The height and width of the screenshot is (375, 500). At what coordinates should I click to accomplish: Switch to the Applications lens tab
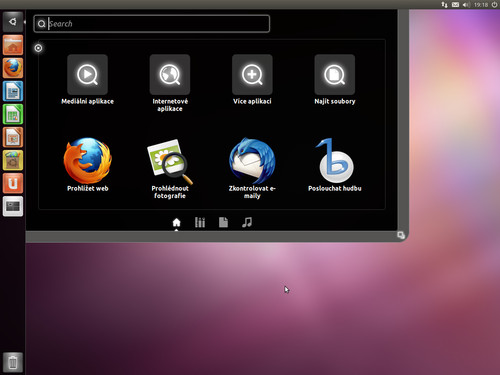200,222
